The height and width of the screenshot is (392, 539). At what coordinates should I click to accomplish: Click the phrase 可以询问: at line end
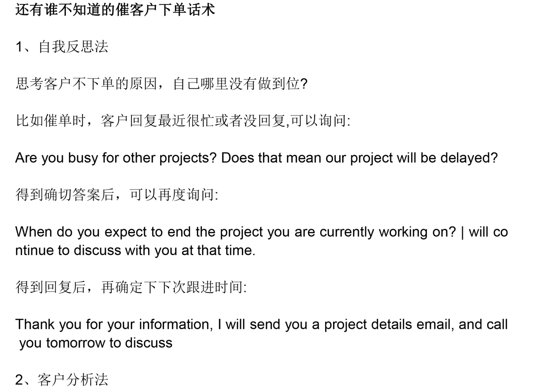320,121
